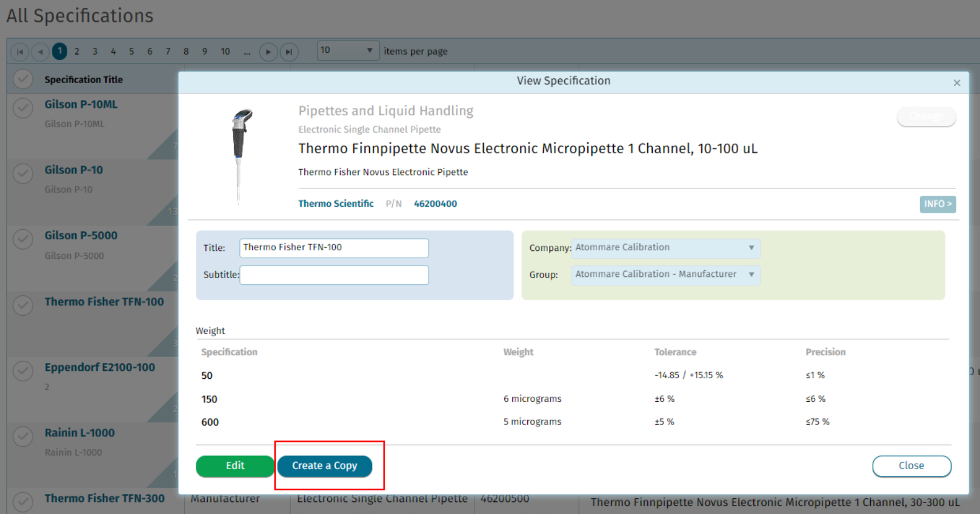The image size is (980, 514).
Task: Click the Close button
Action: coord(912,466)
